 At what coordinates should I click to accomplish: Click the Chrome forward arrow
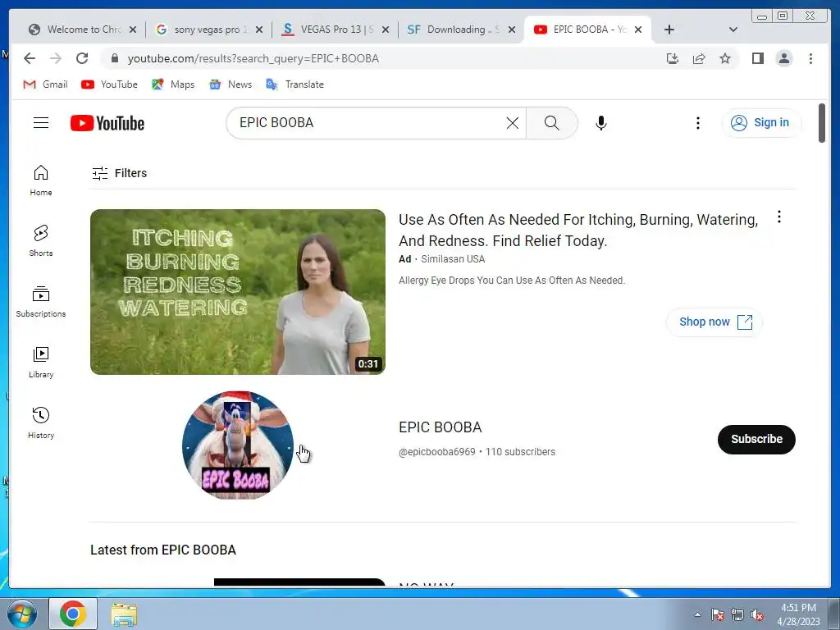click(55, 58)
